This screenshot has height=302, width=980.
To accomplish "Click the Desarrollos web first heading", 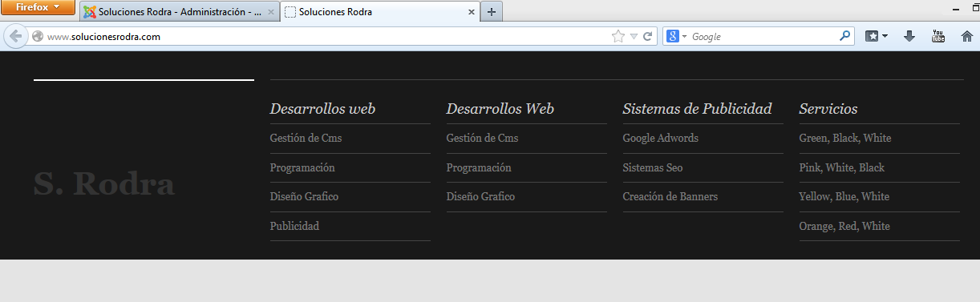I will pyautogui.click(x=322, y=109).
